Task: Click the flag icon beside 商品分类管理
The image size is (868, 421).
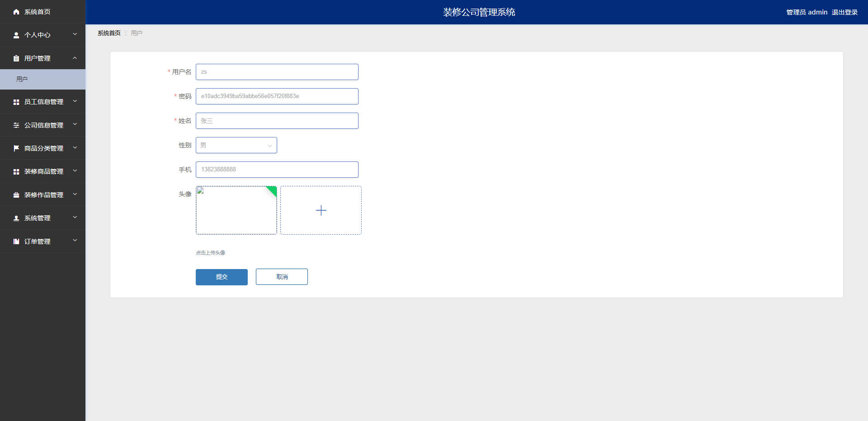Action: pyautogui.click(x=16, y=148)
